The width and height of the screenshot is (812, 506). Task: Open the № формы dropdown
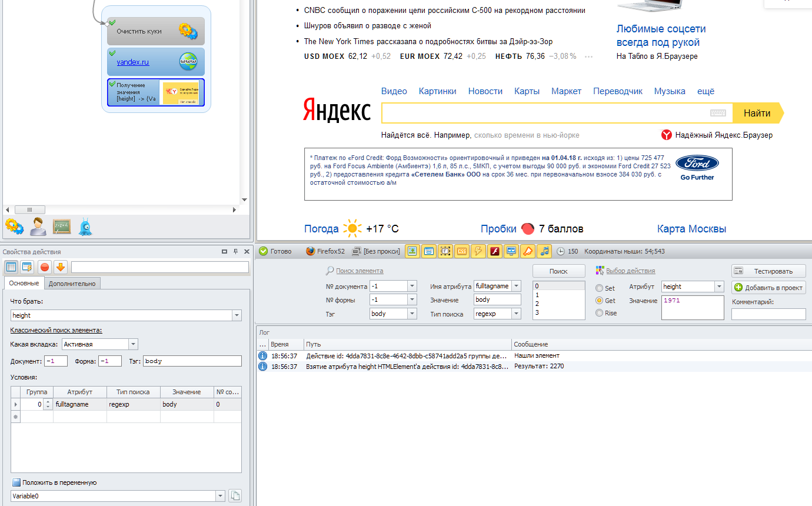(412, 299)
